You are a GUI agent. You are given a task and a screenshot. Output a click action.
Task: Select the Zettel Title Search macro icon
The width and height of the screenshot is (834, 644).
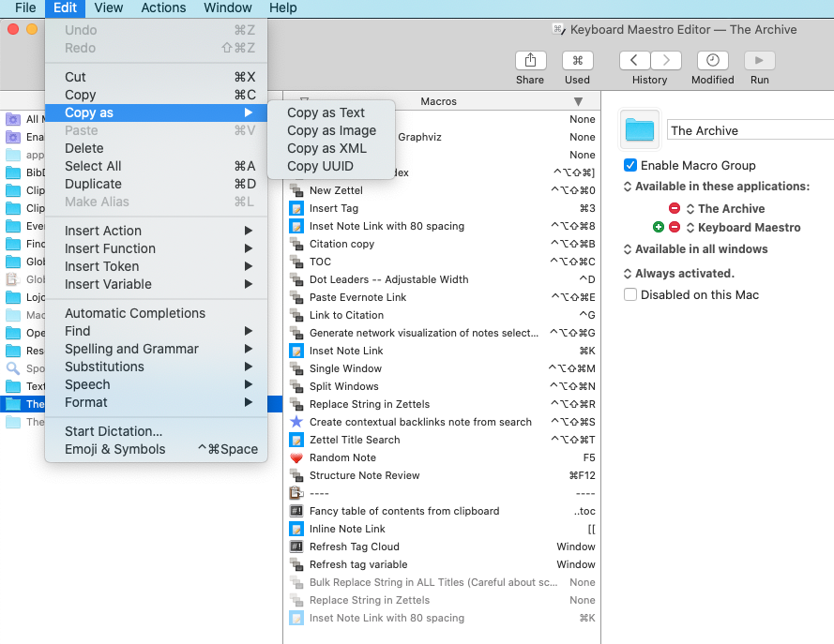(296, 440)
